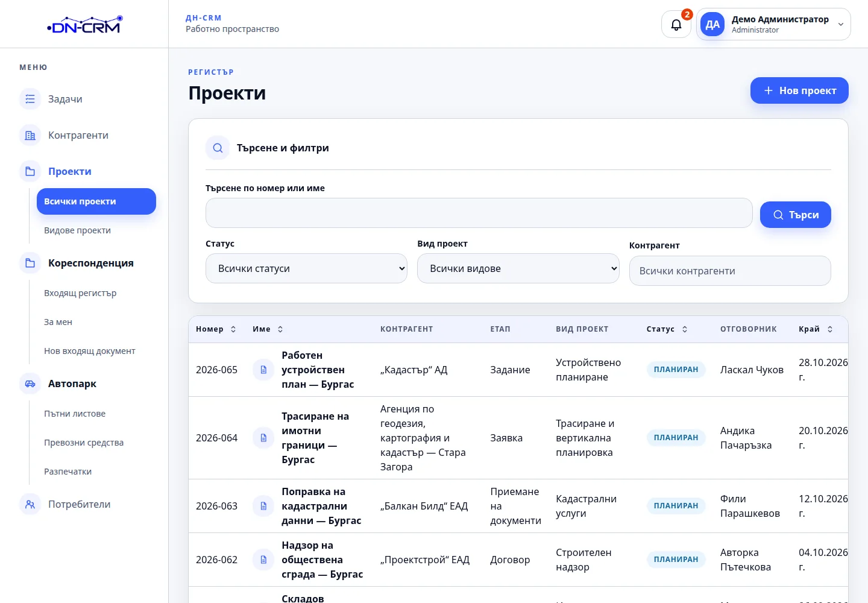Viewport: 868px width, 603px height.
Task: Open document icon for project 2026-063
Action: point(263,506)
